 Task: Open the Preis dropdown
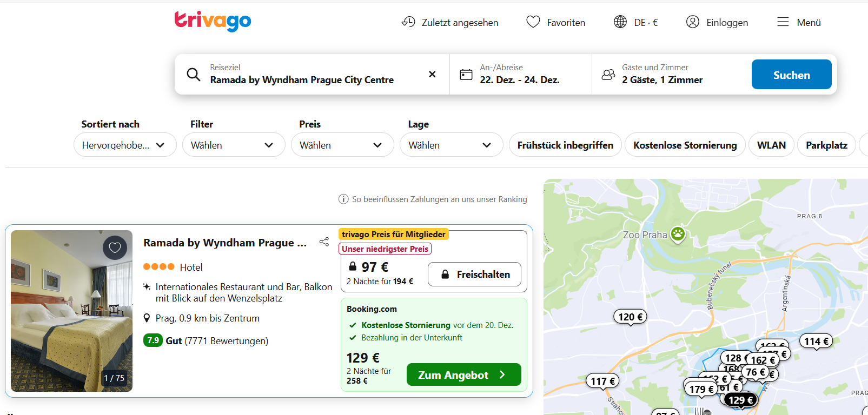(342, 145)
